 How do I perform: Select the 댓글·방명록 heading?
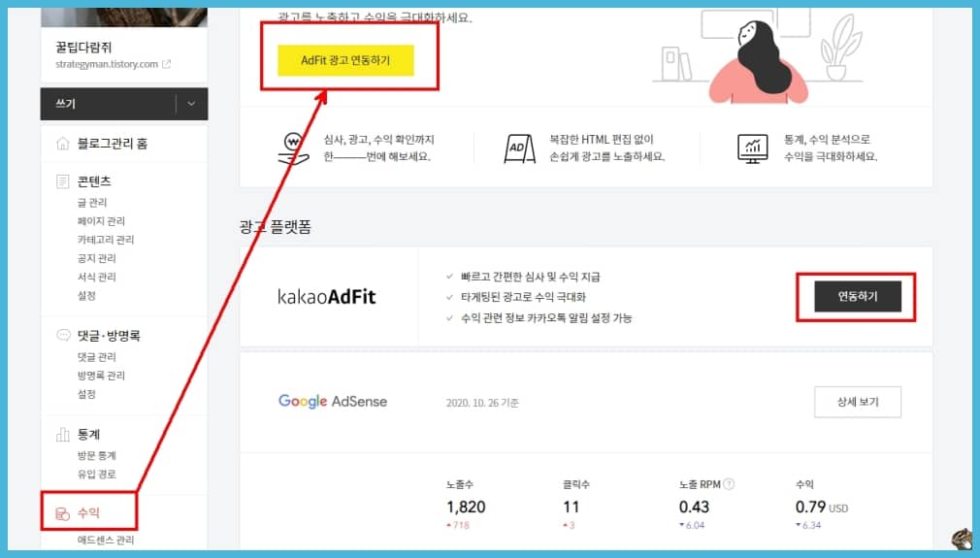coord(109,336)
